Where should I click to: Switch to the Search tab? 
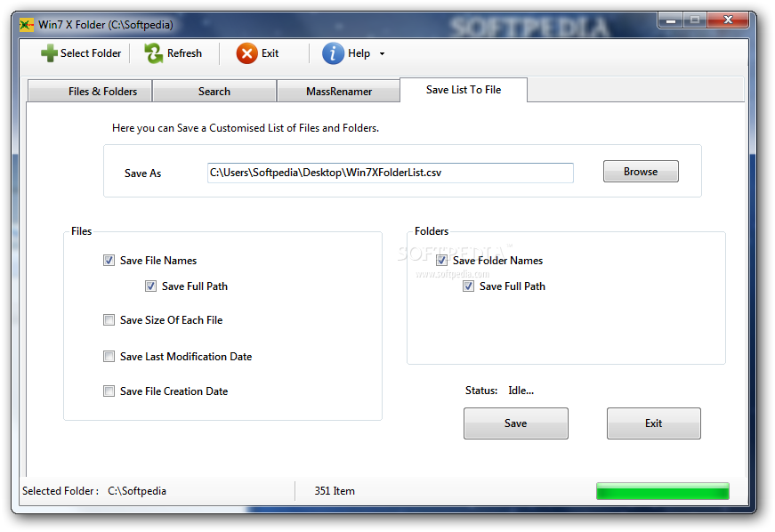pos(214,92)
